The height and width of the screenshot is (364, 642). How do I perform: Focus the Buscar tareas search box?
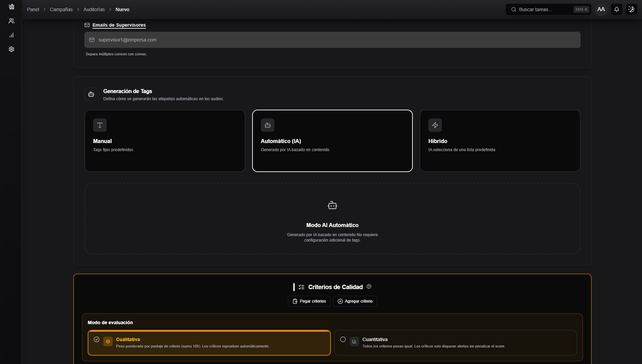548,9
